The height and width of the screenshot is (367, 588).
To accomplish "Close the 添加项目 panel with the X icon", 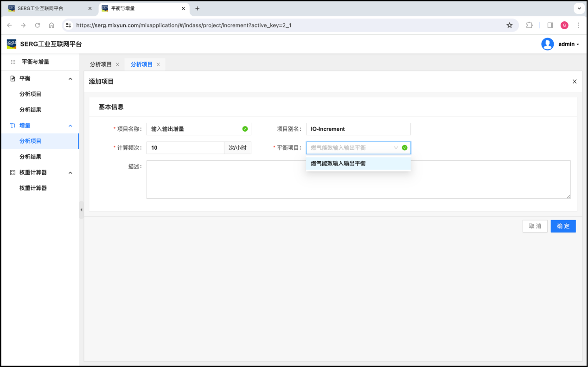I will point(574,82).
